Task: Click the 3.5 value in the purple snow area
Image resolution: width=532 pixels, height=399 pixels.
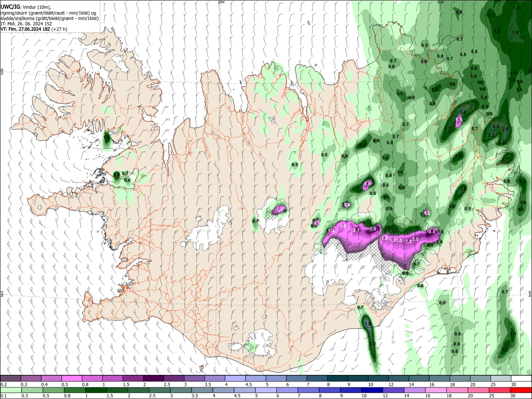Action: 373,229
